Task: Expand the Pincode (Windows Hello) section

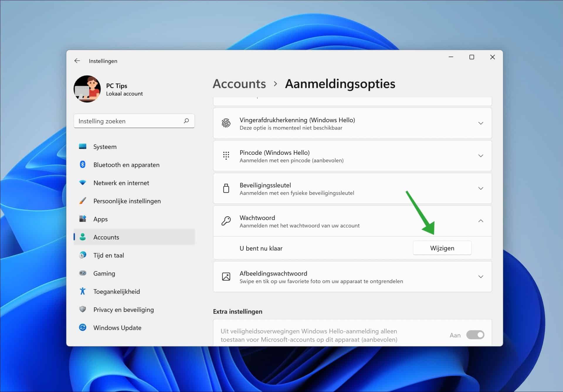Action: click(481, 156)
